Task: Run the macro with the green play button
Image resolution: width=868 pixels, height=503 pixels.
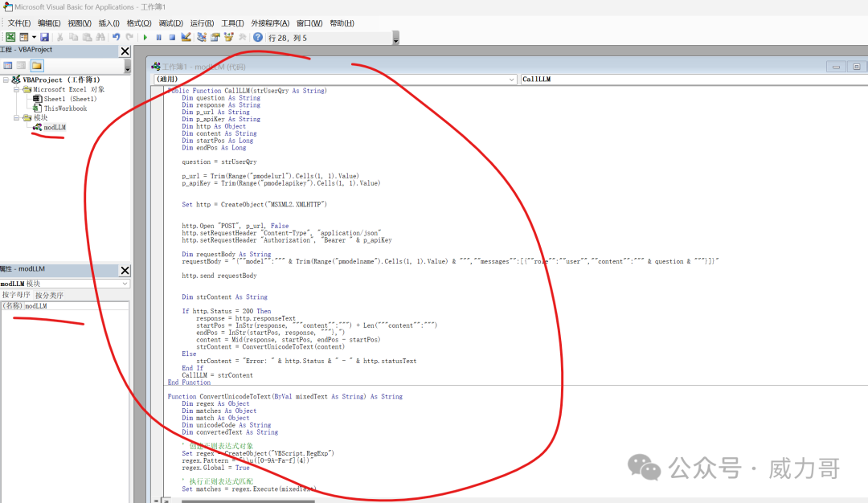Action: 145,37
